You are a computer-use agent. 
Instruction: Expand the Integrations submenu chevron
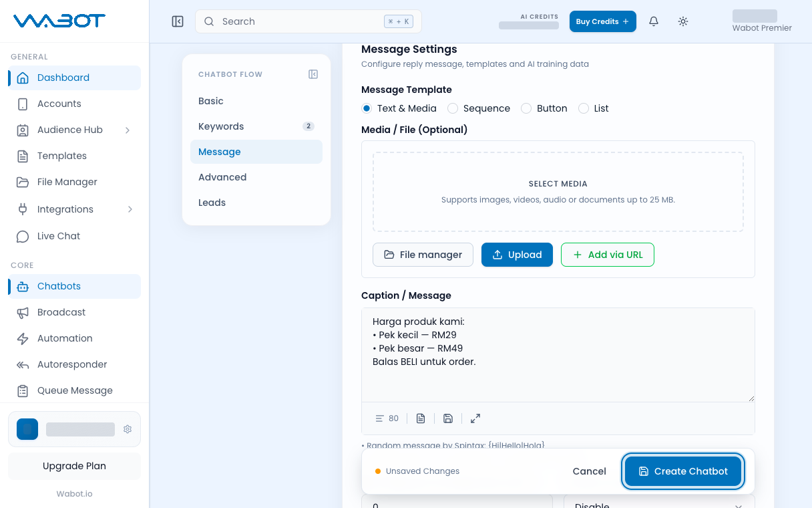(130, 209)
